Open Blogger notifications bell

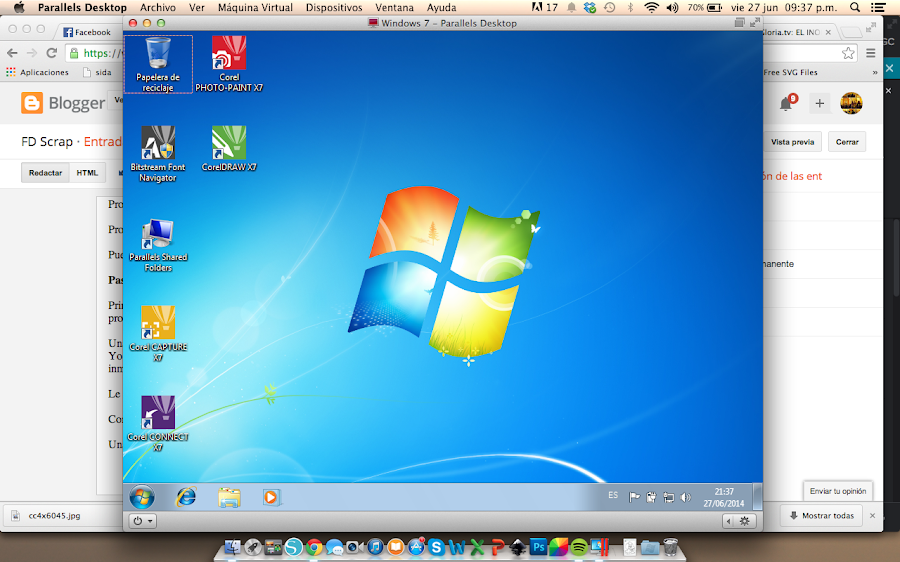(786, 103)
